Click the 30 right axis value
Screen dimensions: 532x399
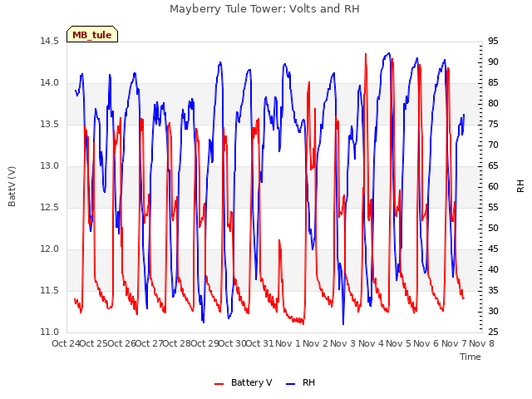pyautogui.click(x=493, y=312)
